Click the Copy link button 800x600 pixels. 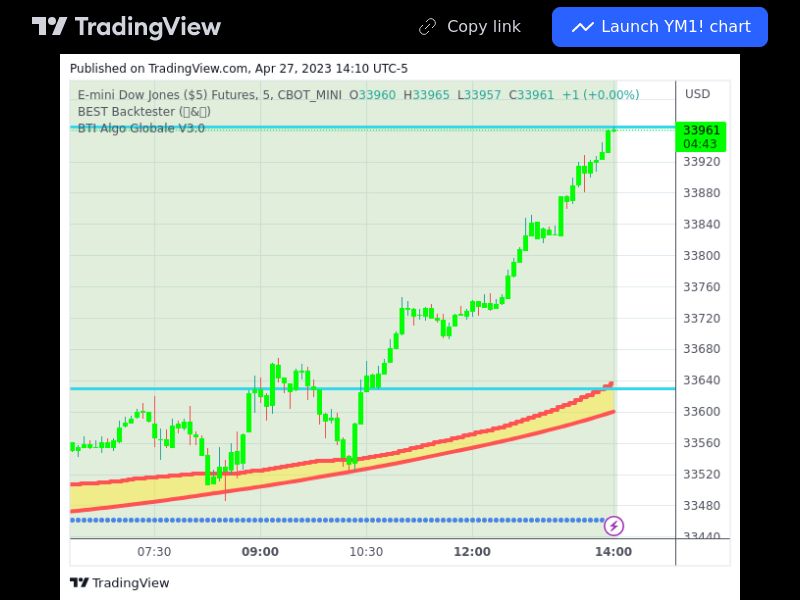[x=469, y=27]
